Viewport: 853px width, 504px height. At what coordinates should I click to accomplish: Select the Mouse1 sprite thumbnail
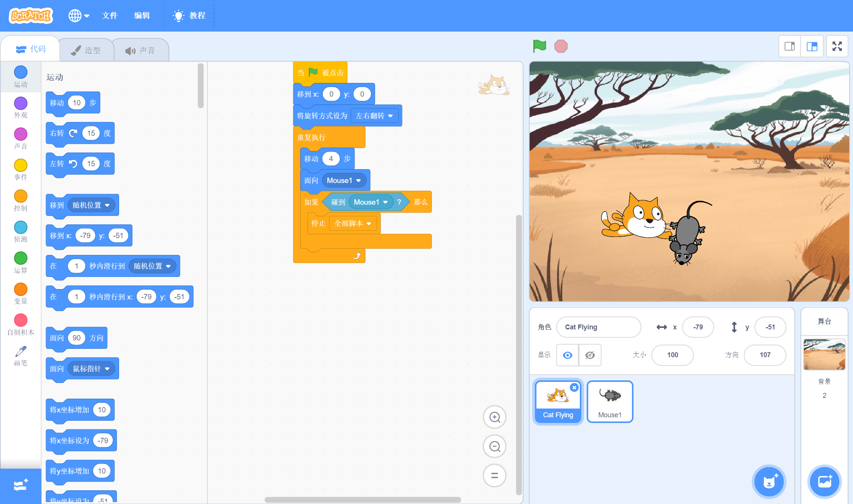point(610,401)
